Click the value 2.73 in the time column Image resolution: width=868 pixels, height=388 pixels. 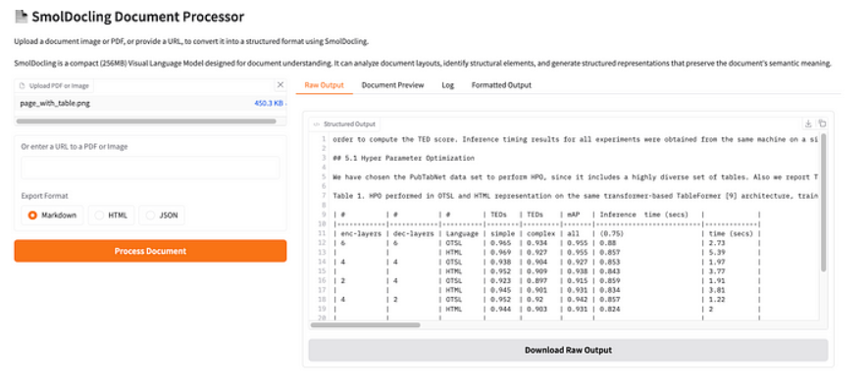(x=717, y=243)
